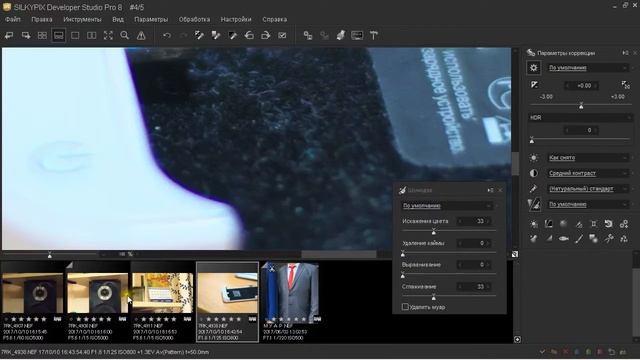The height and width of the screenshot is (360, 640).
Task: Open the 'По умолчанию' taste dropdown at the panel top
Action: 588,68
